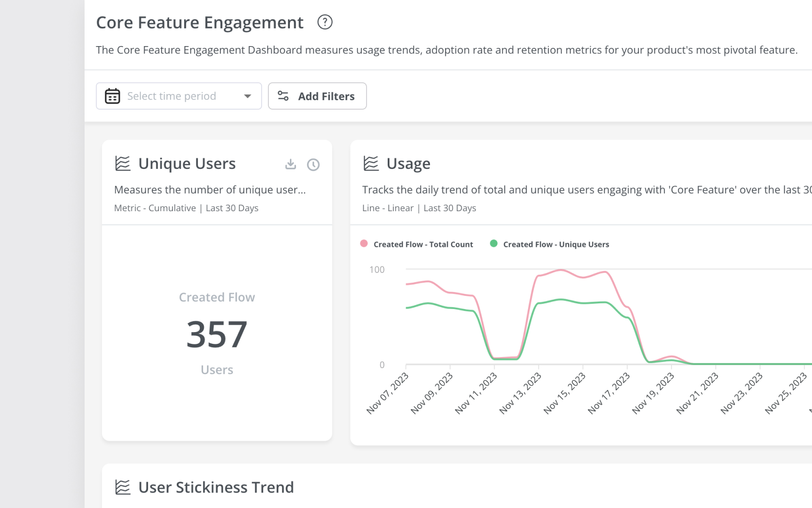This screenshot has width=812, height=508.
Task: Open the clock icon on Unique Users card
Action: click(x=313, y=164)
